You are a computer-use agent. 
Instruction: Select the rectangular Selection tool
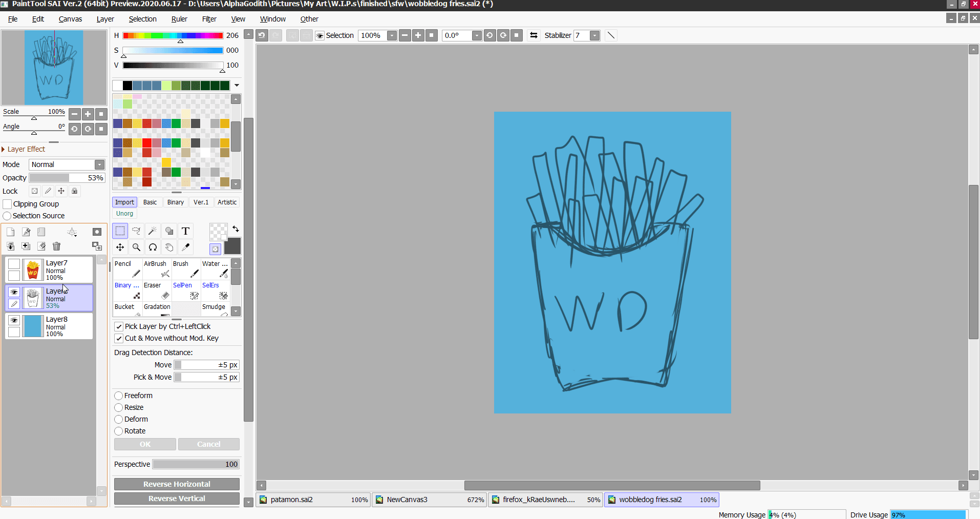tap(120, 231)
